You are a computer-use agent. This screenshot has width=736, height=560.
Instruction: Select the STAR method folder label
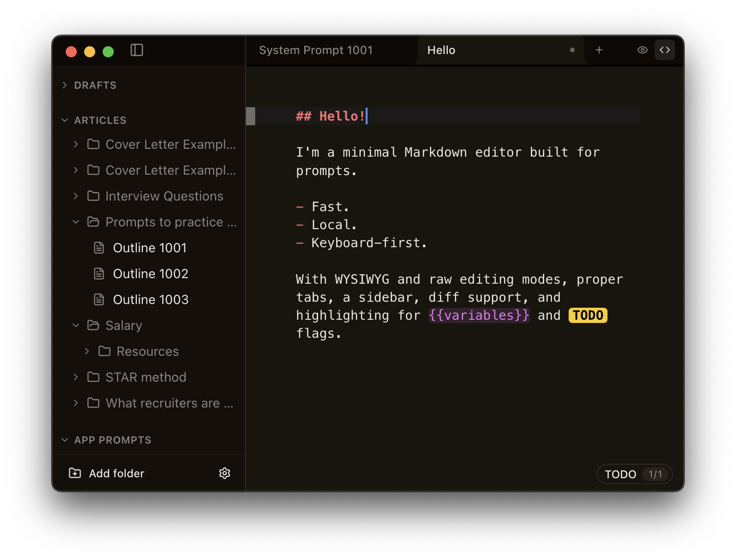coord(146,377)
